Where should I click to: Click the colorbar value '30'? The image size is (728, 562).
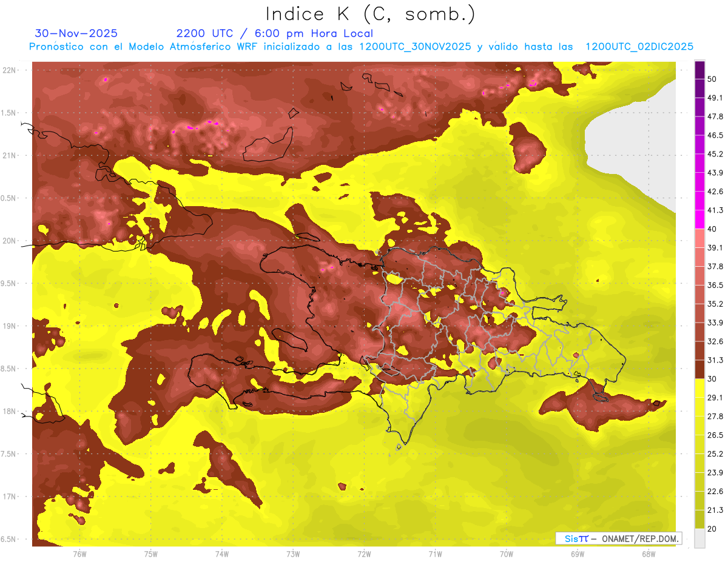(x=713, y=379)
